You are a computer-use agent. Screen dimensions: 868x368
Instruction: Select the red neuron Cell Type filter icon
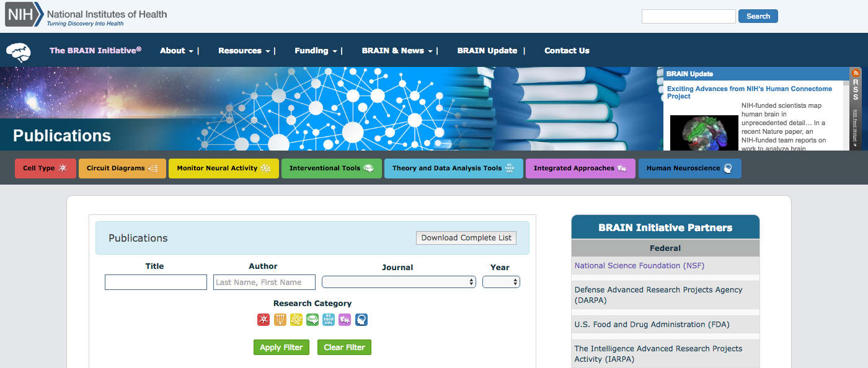pyautogui.click(x=263, y=320)
